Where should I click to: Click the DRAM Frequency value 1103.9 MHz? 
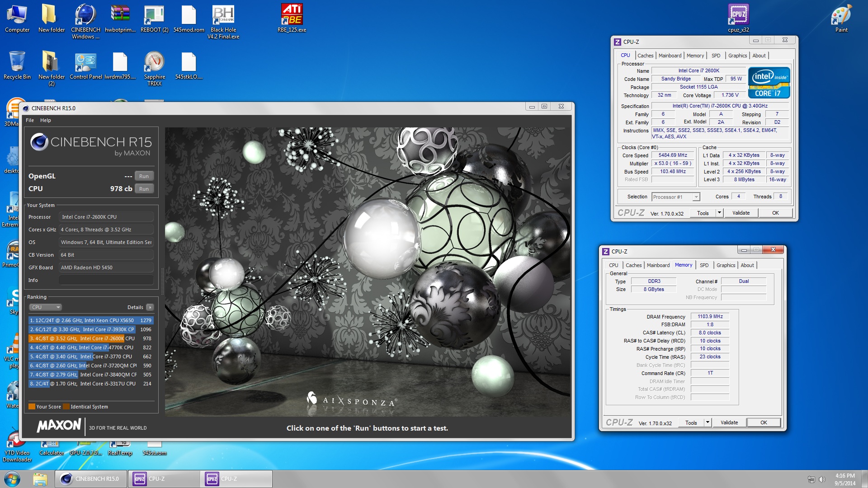tap(710, 316)
